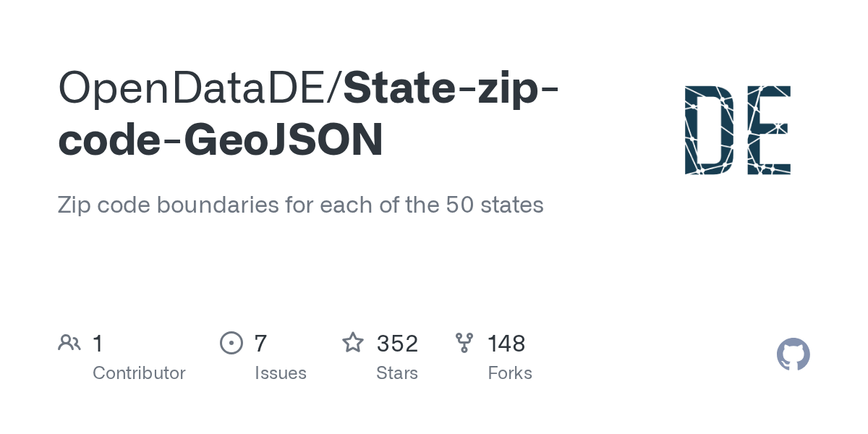Click the fork branch icon
The height and width of the screenshot is (434, 868).
pos(464,343)
